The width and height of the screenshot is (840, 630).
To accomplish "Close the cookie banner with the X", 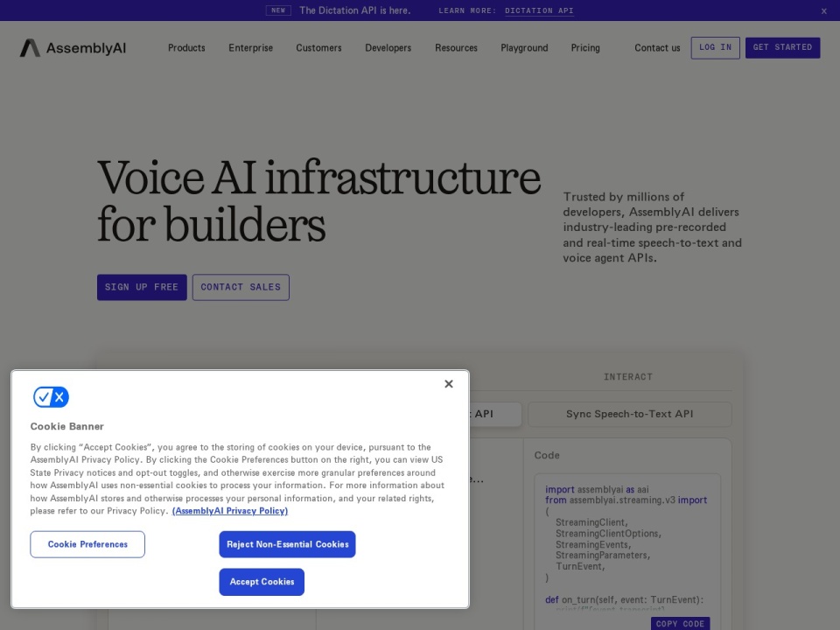I will (449, 384).
